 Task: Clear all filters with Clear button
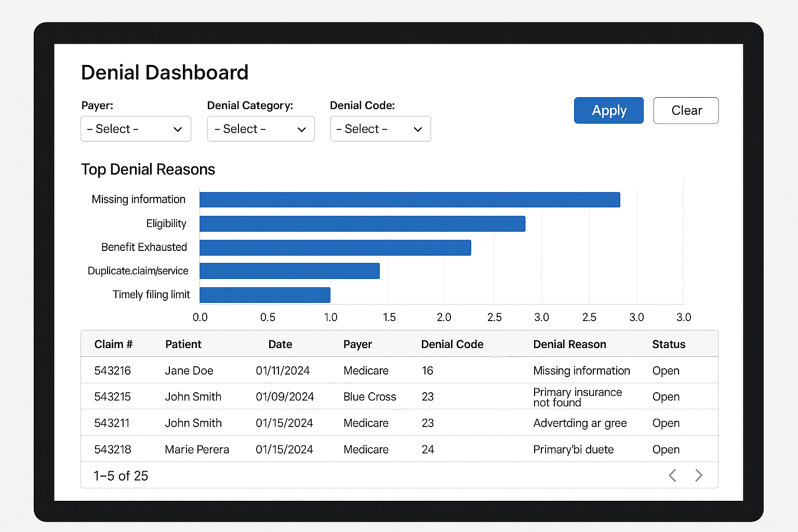(685, 111)
